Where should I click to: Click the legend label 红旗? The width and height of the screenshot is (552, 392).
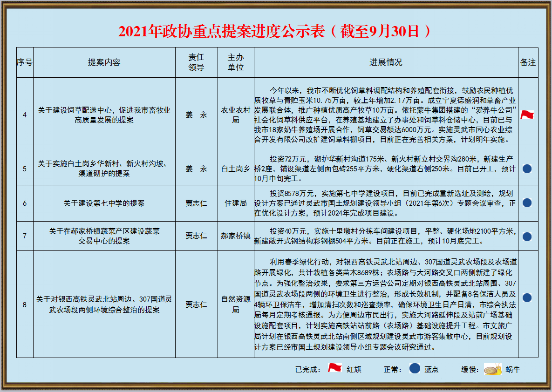(x=354, y=370)
